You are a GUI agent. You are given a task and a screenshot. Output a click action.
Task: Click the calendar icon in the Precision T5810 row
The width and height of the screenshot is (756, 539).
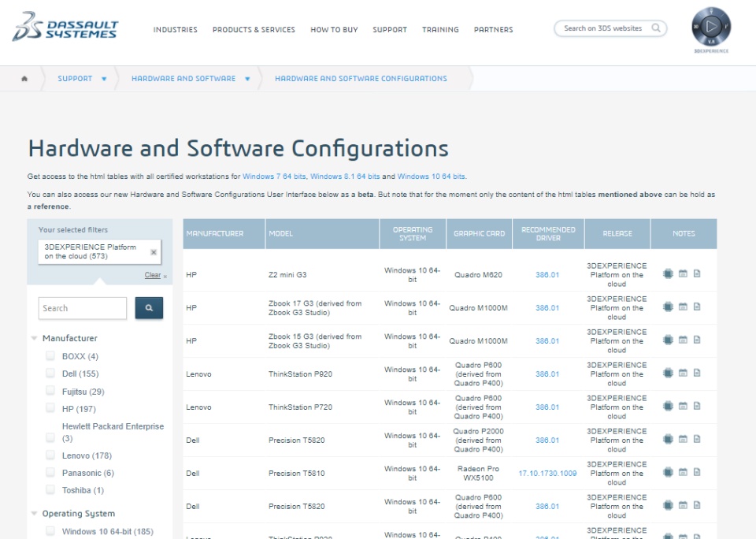pyautogui.click(x=683, y=472)
